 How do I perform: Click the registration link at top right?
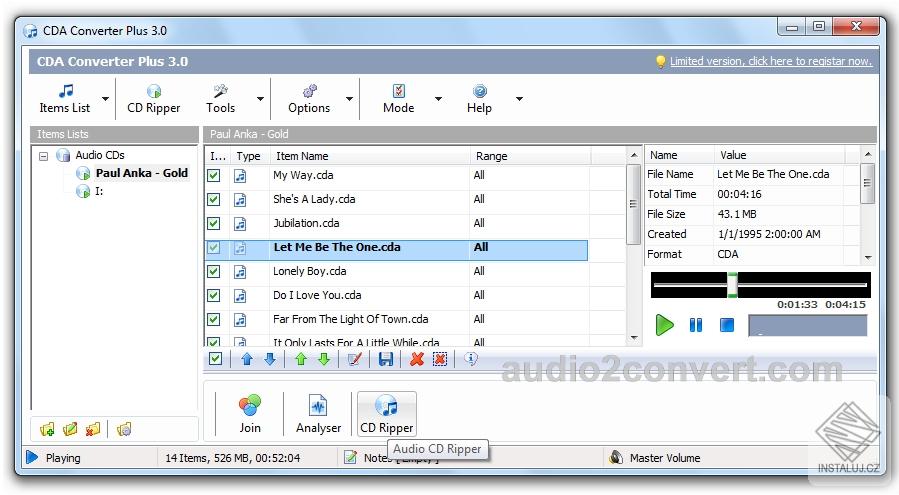(x=771, y=61)
